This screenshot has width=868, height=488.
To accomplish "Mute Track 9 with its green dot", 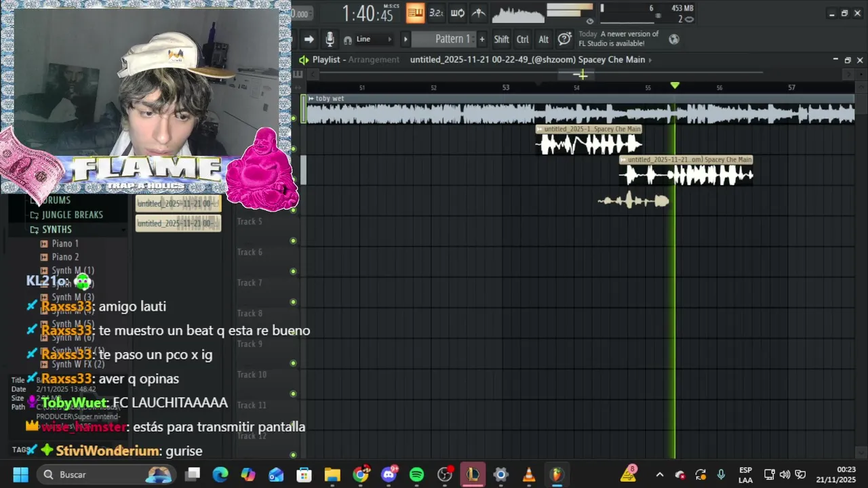I will tap(293, 363).
